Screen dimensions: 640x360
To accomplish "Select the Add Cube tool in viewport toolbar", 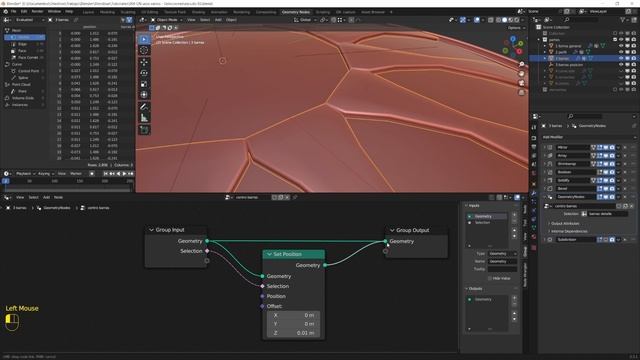I will 144,130.
